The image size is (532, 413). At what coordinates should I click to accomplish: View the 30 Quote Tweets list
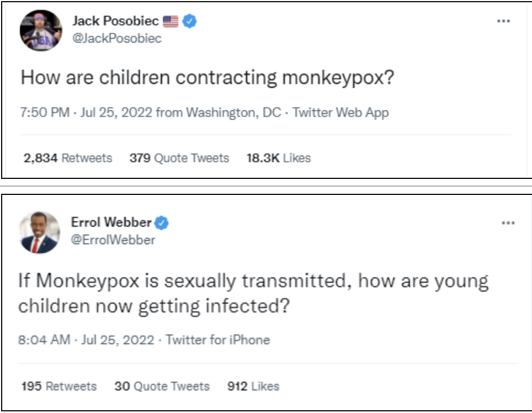(162, 386)
